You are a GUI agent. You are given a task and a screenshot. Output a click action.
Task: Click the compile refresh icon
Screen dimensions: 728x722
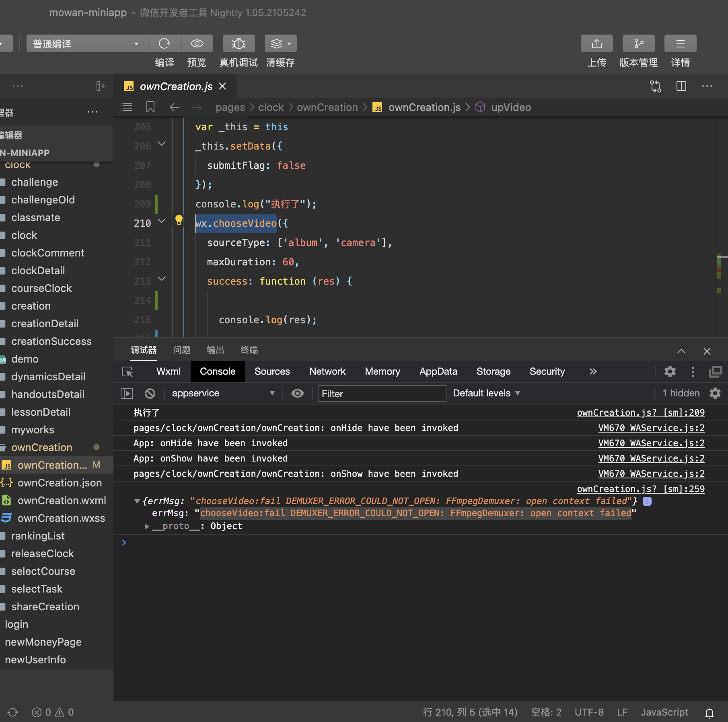click(x=165, y=43)
